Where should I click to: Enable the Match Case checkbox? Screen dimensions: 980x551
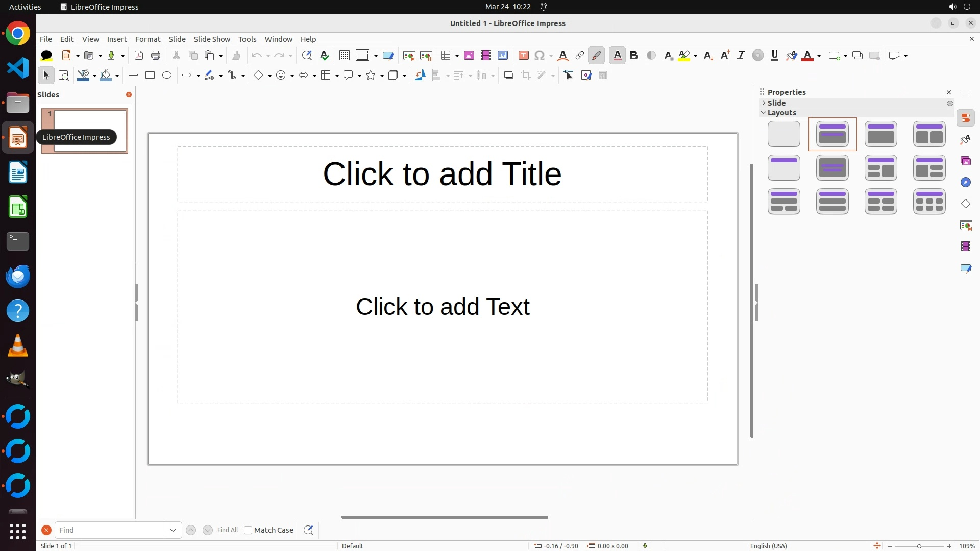(x=248, y=530)
